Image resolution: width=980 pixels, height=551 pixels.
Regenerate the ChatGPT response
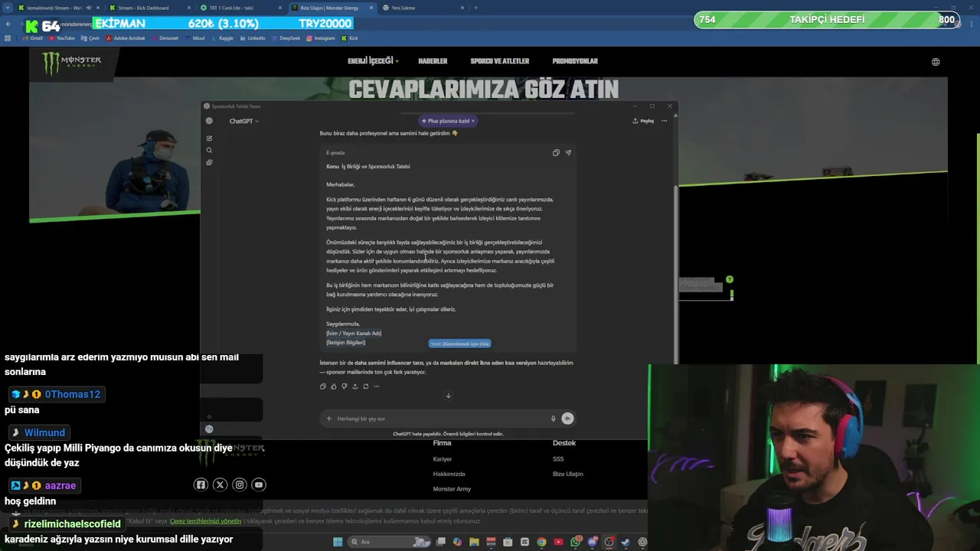click(365, 386)
